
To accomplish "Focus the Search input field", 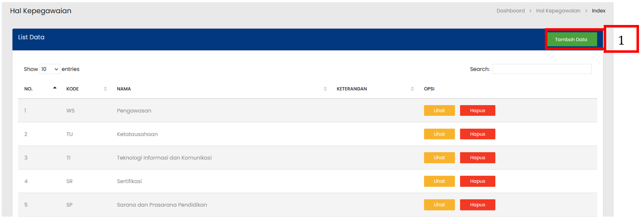I will click(x=541, y=69).
